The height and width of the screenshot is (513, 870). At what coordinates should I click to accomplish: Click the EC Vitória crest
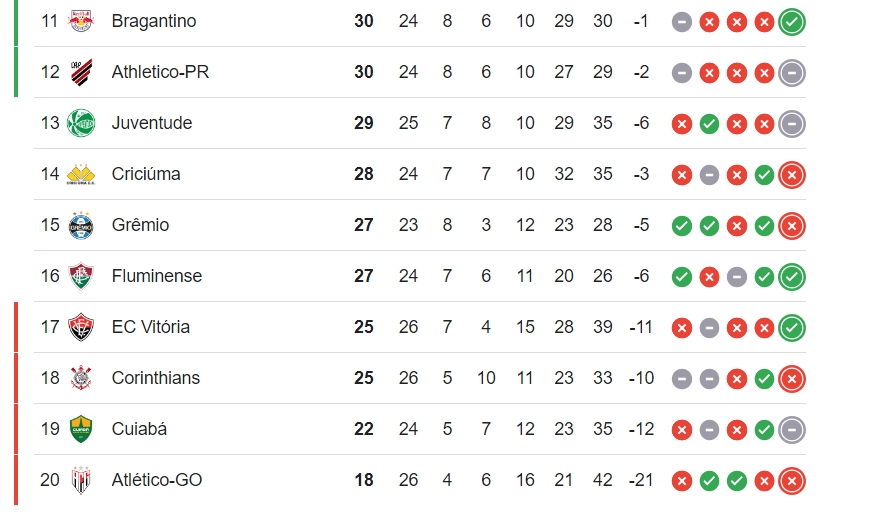(81, 327)
